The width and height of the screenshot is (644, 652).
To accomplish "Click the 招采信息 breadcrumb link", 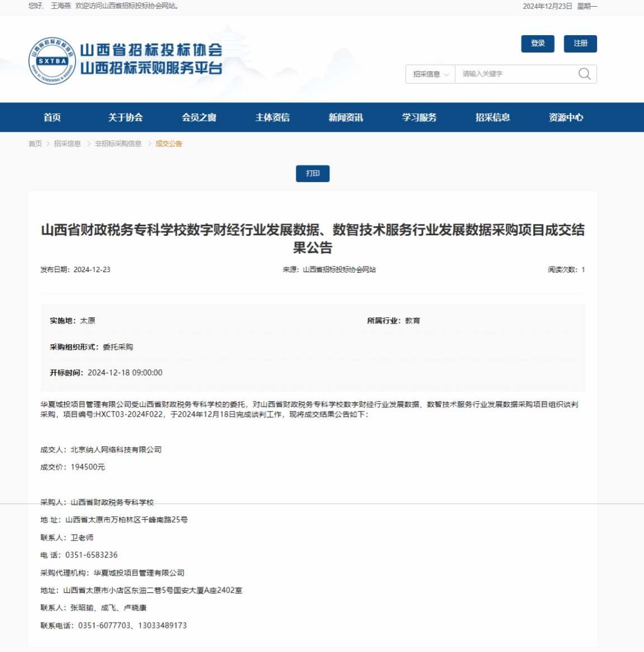I will coord(67,144).
